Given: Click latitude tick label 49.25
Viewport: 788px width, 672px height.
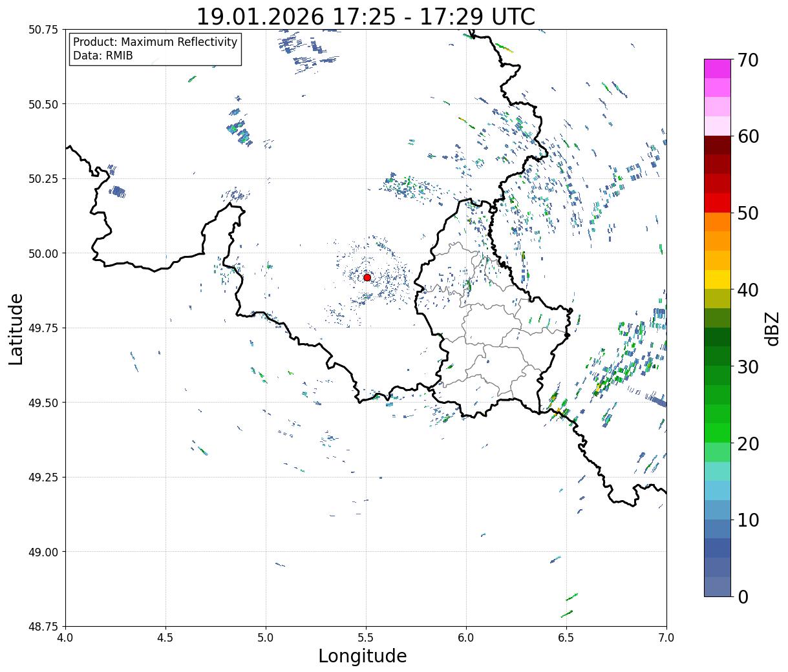Looking at the screenshot, I should (43, 478).
